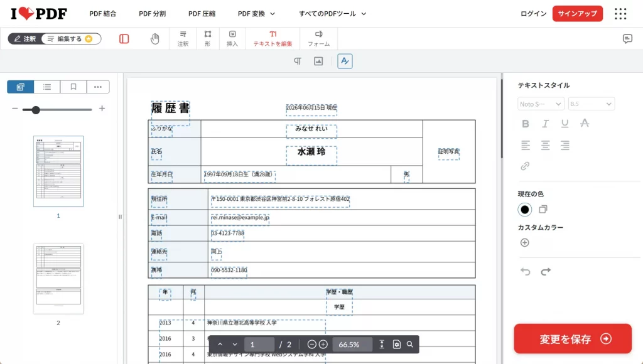This screenshot has width=643, height=364.
Task: Decrease thumbnail size with minus
Action: [x=15, y=109]
